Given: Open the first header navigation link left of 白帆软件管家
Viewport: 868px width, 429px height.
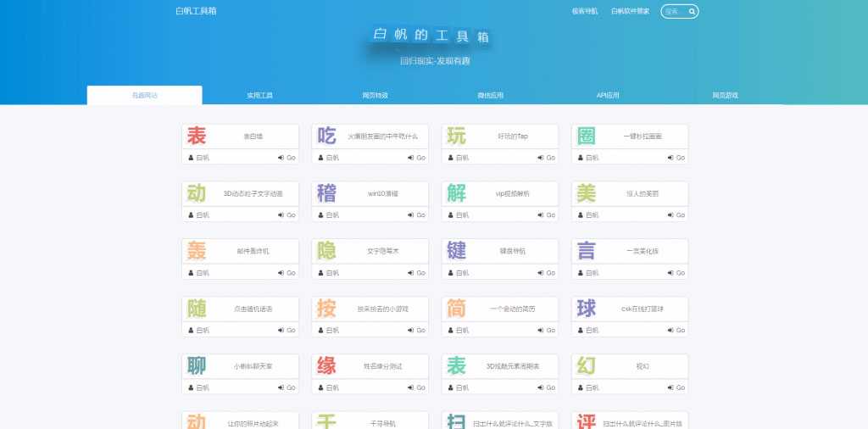Looking at the screenshot, I should point(585,11).
